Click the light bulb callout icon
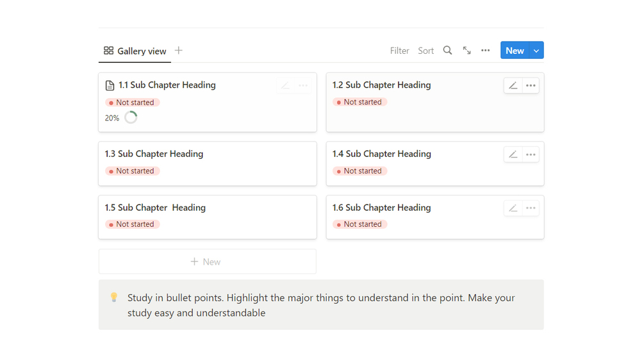The height and width of the screenshot is (362, 644). 114,297
